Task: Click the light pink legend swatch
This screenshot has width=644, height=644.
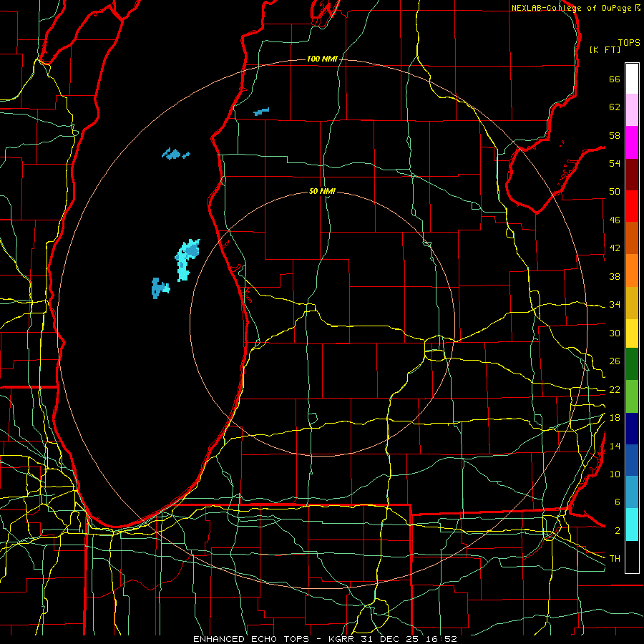Action: pos(632,110)
